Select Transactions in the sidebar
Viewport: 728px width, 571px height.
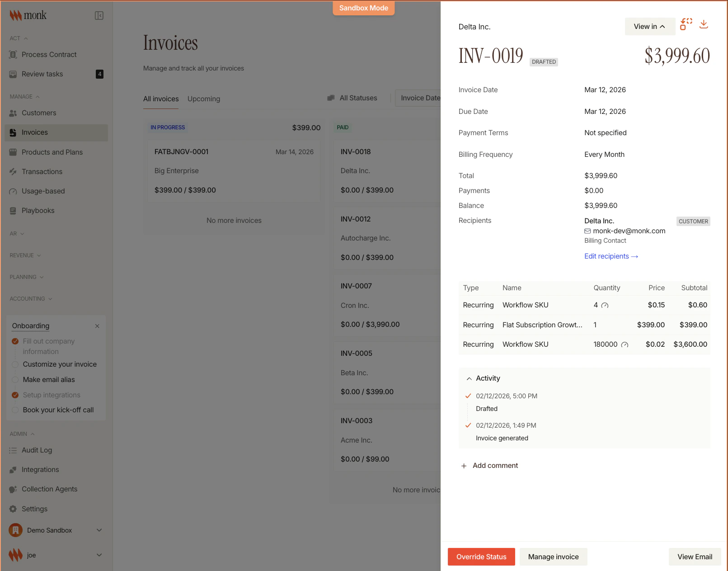point(42,171)
